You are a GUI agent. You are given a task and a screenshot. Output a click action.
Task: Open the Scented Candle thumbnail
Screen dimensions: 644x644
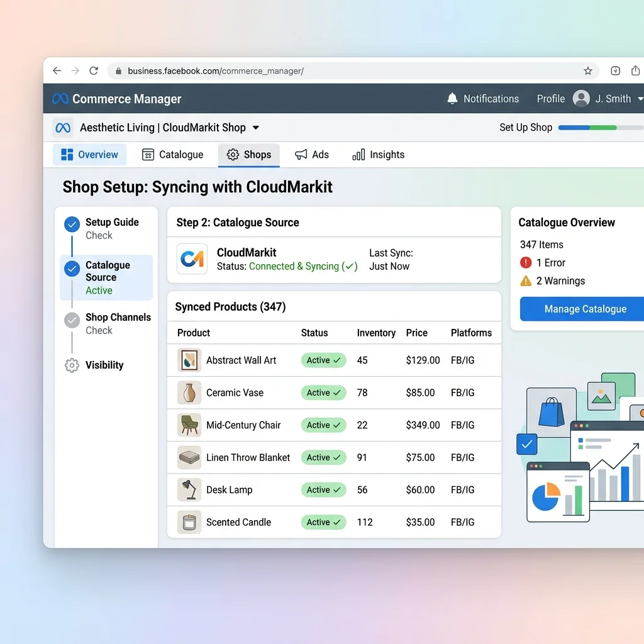(x=189, y=523)
